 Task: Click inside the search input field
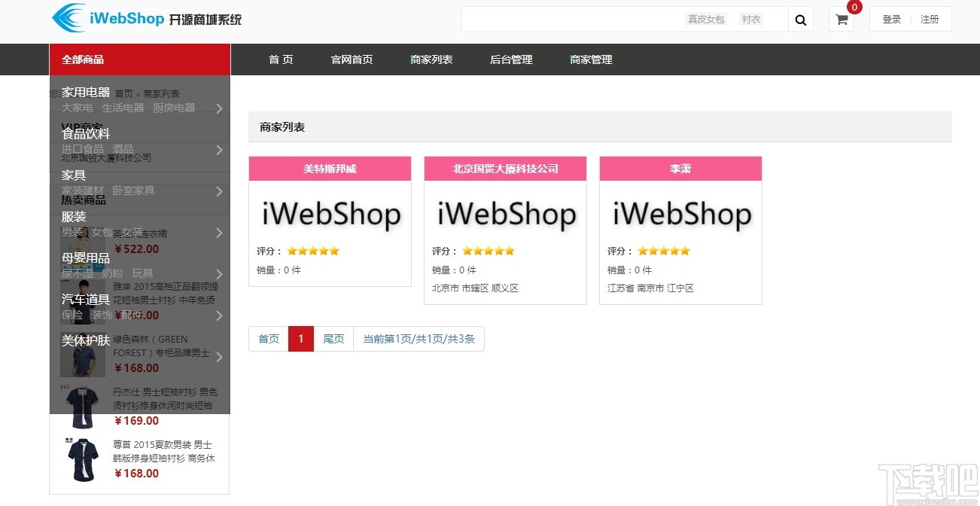(x=572, y=19)
